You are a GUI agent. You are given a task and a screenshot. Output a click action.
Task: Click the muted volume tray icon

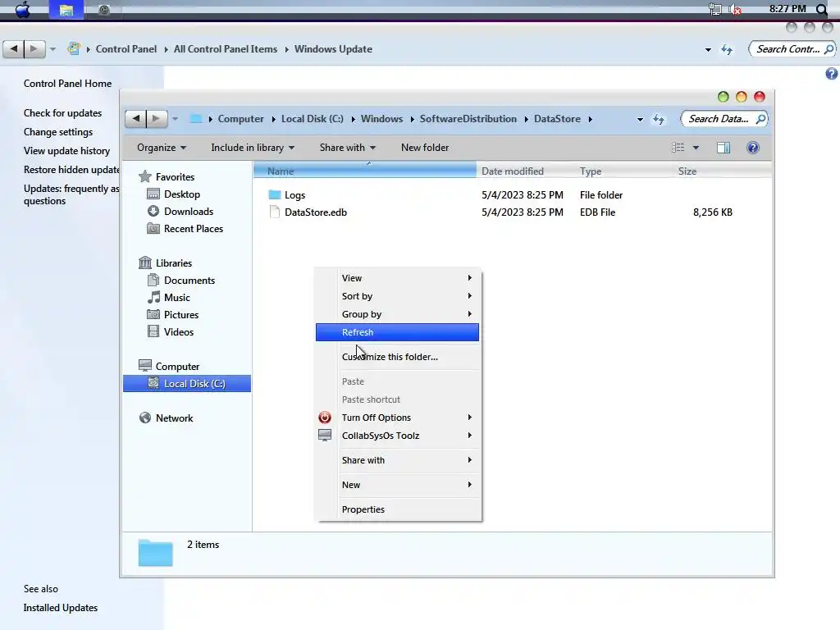(x=736, y=9)
